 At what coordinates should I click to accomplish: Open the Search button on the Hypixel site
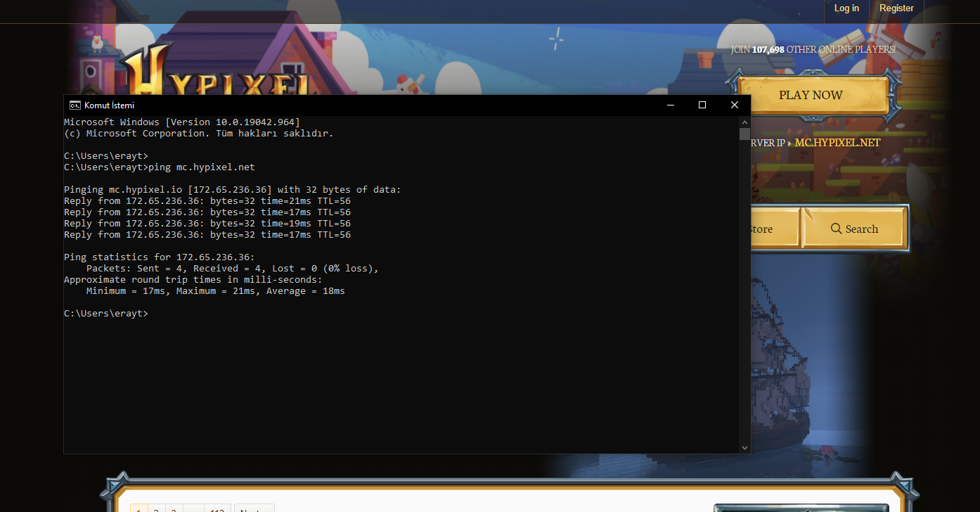(x=854, y=229)
